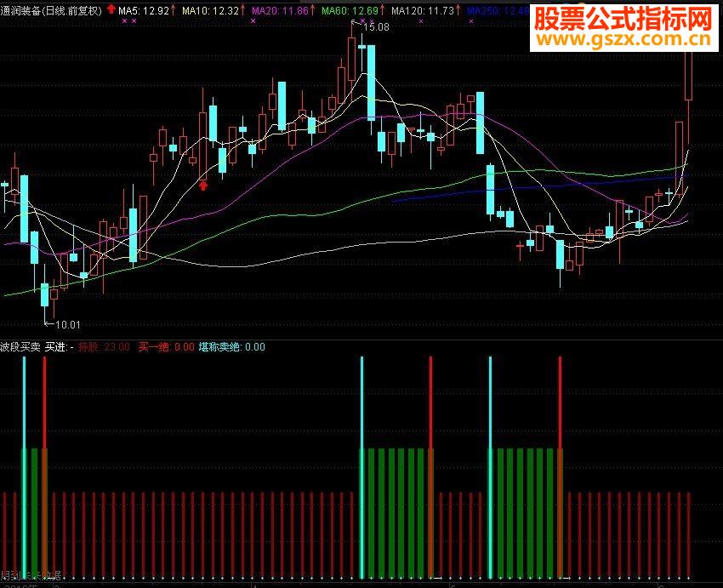This screenshot has height=588, width=723.
Task: Click the candlestick at the 10.01 low
Action: pos(44,294)
